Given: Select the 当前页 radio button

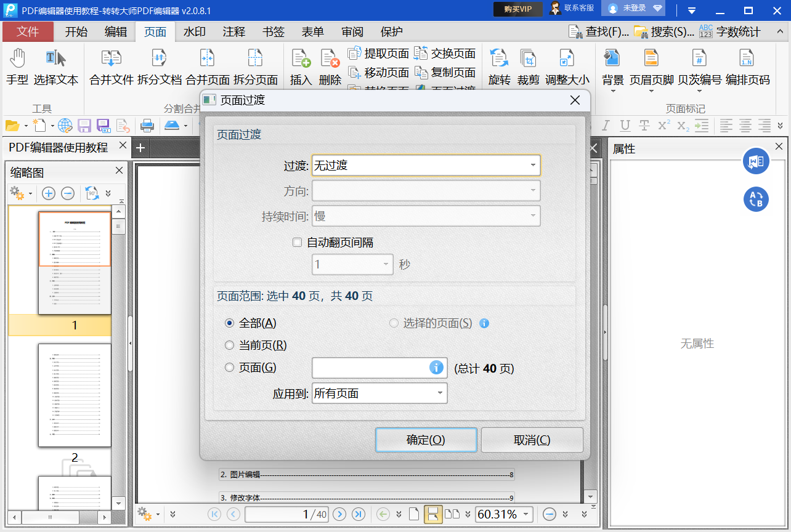Looking at the screenshot, I should click(230, 345).
